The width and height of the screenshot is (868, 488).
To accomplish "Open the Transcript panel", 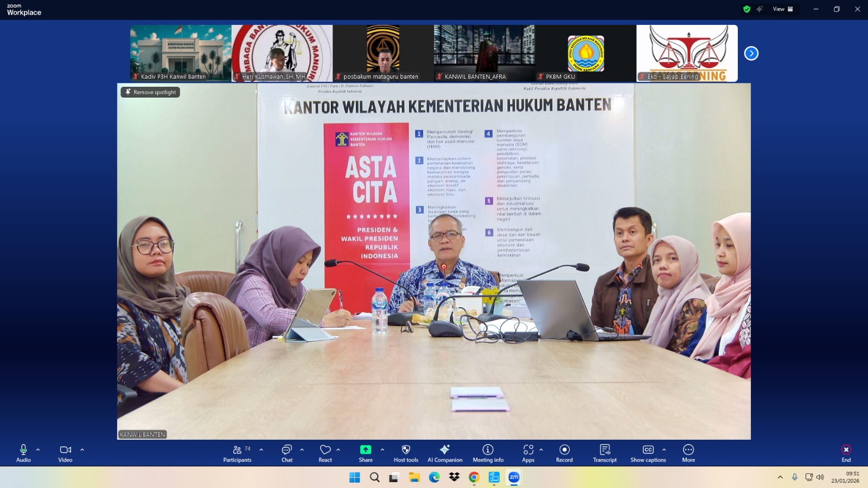I will tap(605, 453).
